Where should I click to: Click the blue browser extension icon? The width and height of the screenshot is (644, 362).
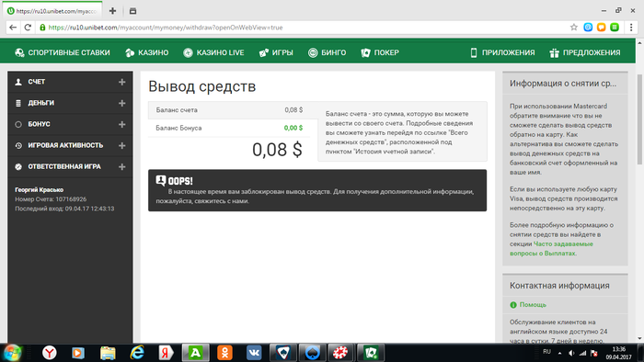[x=588, y=28]
